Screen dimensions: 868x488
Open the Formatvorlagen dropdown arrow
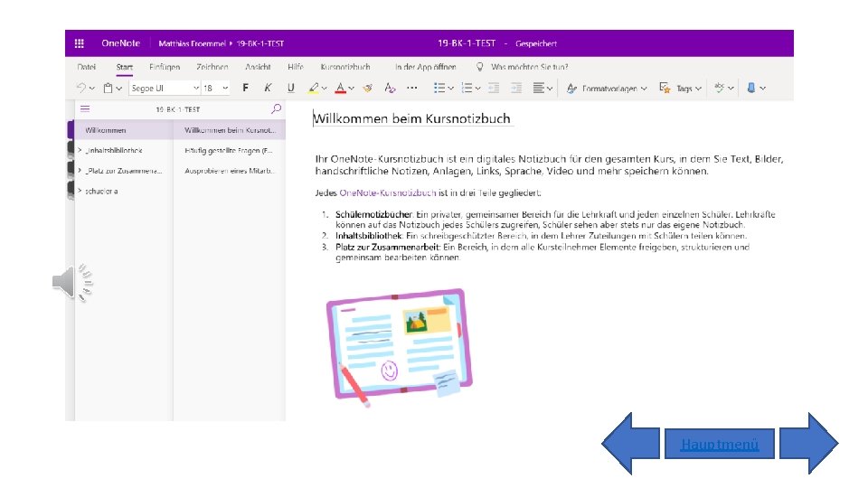(644, 88)
